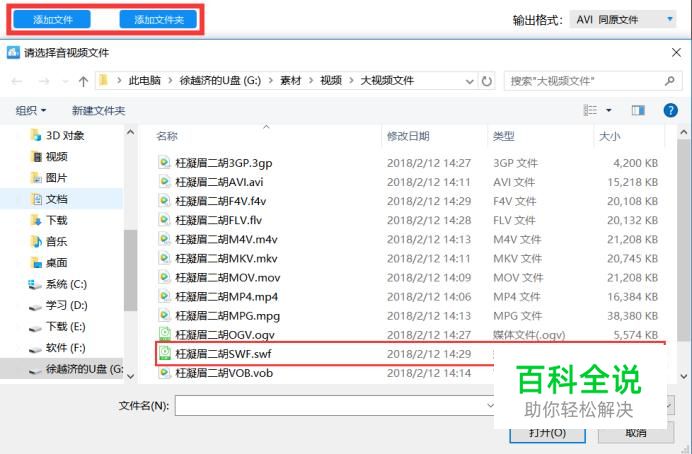The height and width of the screenshot is (454, 692).
Task: Select 徐越济的U盘 (G:) in sidebar
Action: (62, 369)
